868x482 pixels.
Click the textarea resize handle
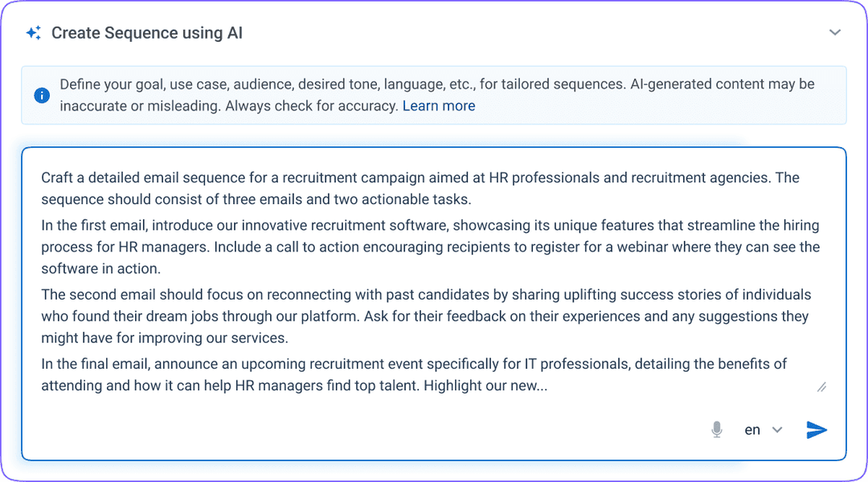(821, 387)
